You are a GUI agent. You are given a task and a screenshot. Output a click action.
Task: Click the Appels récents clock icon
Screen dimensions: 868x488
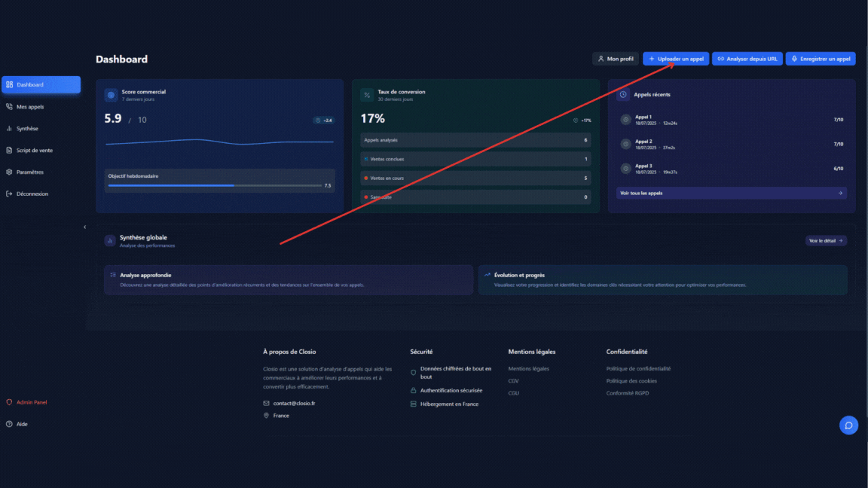point(623,95)
